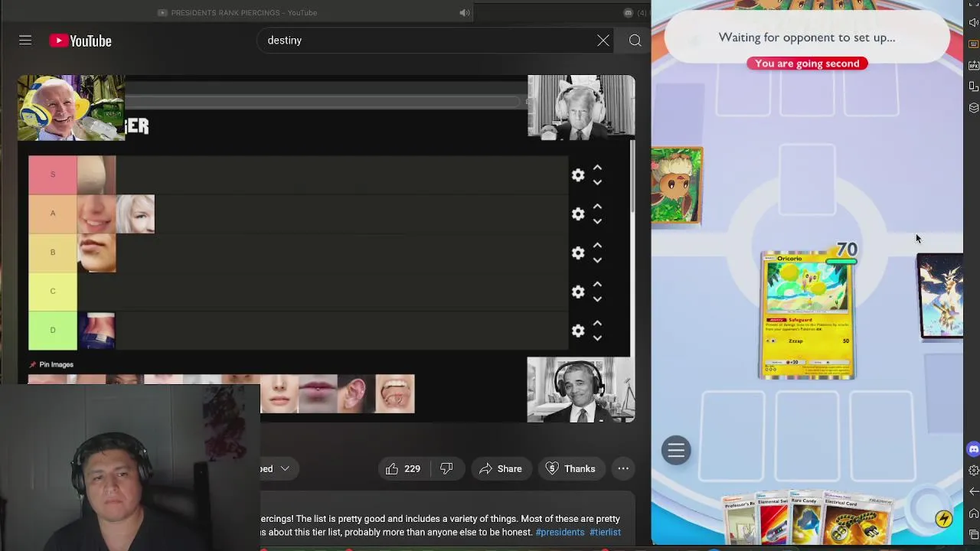This screenshot has height=551, width=980.
Task: Select the Electrical Cord card in hand
Action: point(855,519)
